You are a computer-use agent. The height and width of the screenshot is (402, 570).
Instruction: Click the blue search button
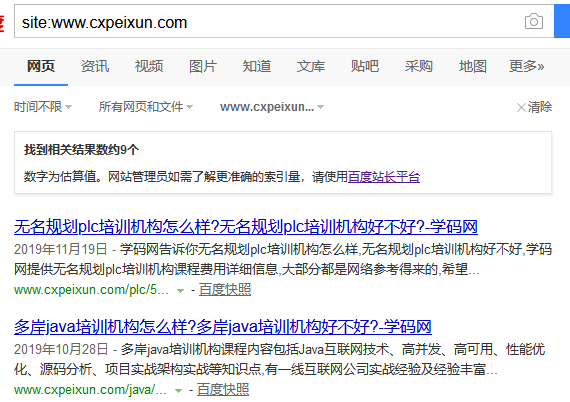[x=562, y=21]
